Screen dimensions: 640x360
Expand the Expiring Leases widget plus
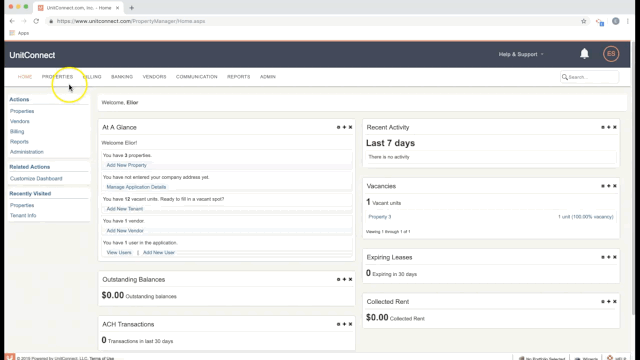609,257
